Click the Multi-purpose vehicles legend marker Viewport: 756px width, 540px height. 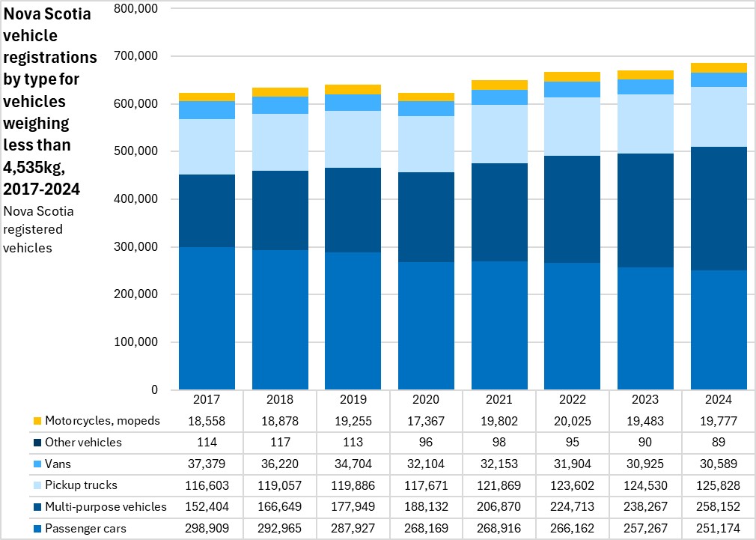(36, 507)
